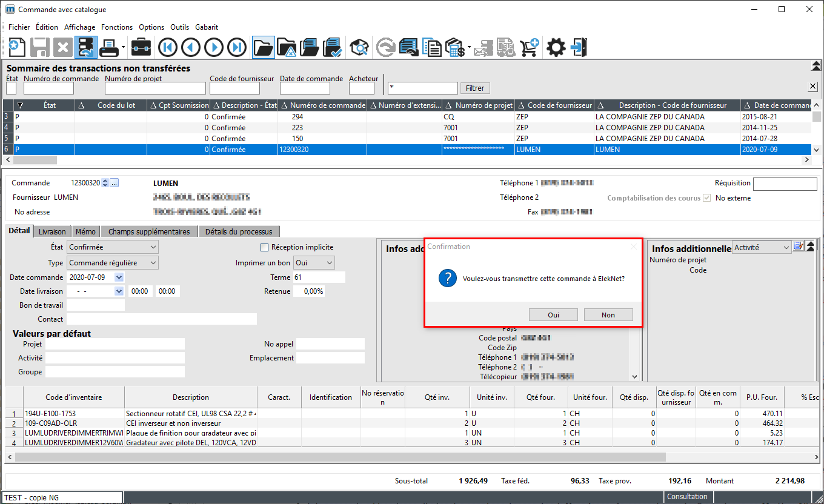The width and height of the screenshot is (824, 504).
Task: Switch to the Livraison tab
Action: (52, 231)
